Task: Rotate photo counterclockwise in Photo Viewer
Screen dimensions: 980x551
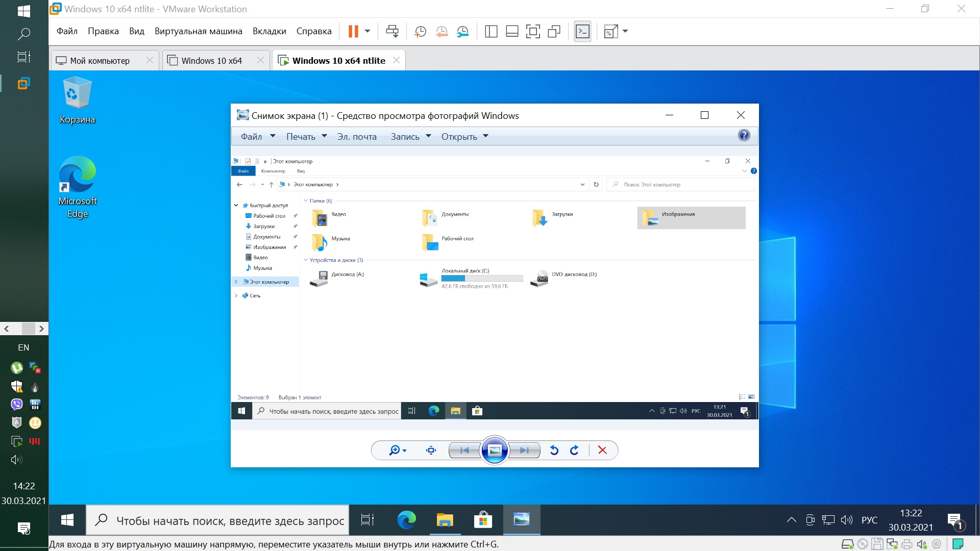Action: pyautogui.click(x=554, y=450)
